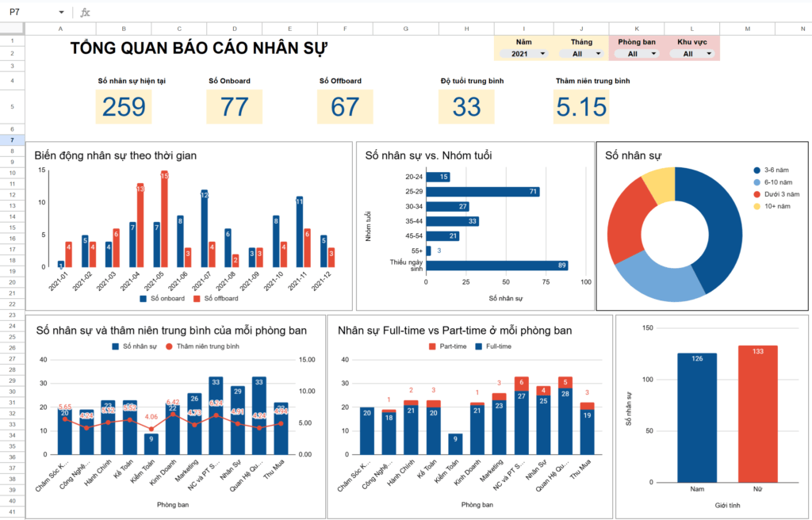
Task: Open the Name box dropdown arrow
Action: click(61, 12)
